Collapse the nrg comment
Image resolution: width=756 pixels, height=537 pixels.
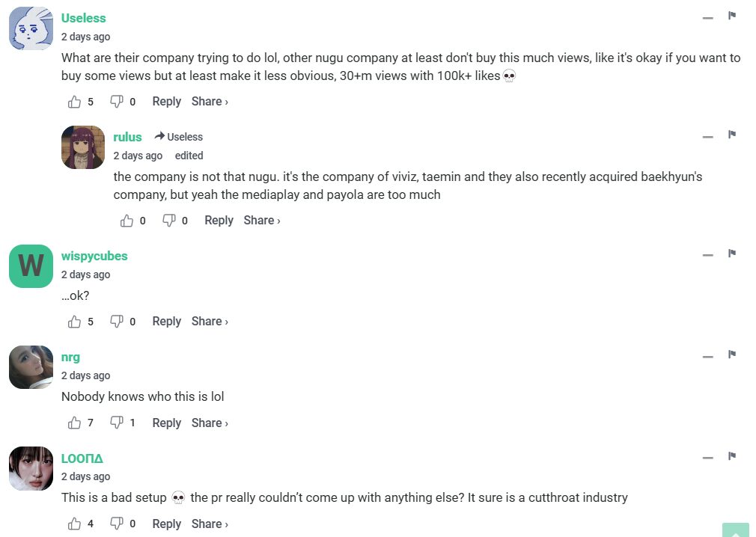click(x=707, y=356)
